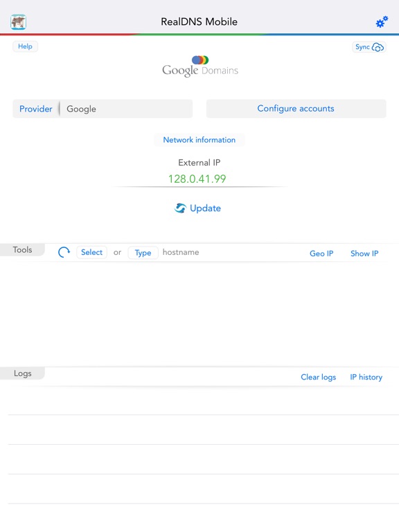Tap the Google Domains logo

click(199, 66)
